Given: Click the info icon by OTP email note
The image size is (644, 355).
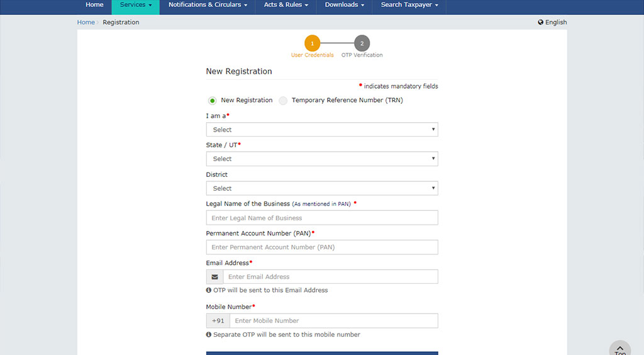Looking at the screenshot, I should (x=209, y=290).
